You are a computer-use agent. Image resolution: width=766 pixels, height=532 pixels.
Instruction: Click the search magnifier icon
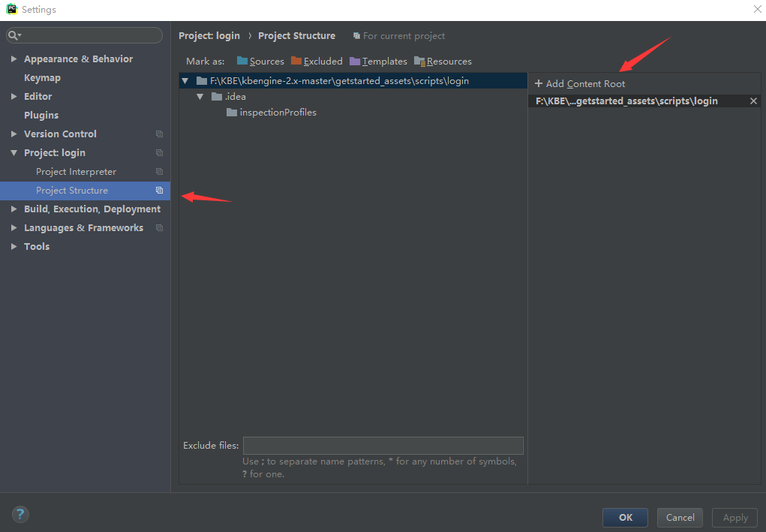[14, 35]
